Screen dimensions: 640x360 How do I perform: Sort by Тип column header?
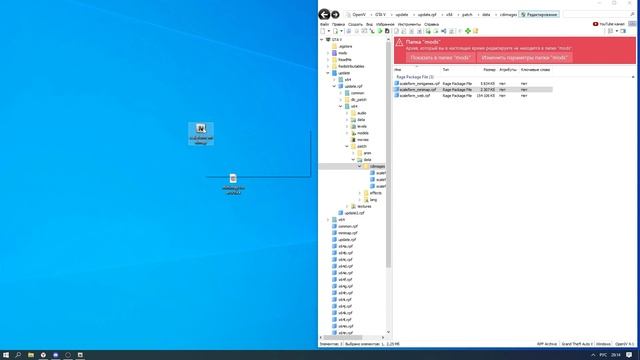[446, 70]
